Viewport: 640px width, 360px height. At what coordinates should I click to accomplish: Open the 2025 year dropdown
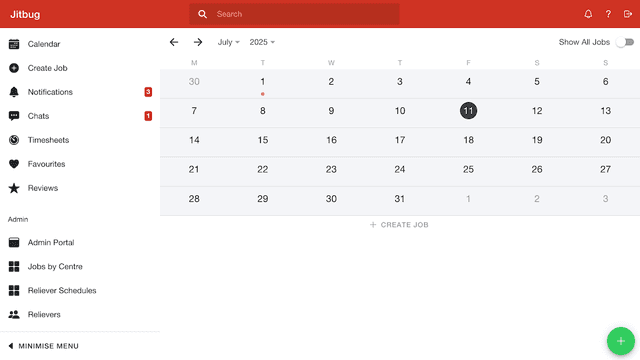pyautogui.click(x=262, y=42)
